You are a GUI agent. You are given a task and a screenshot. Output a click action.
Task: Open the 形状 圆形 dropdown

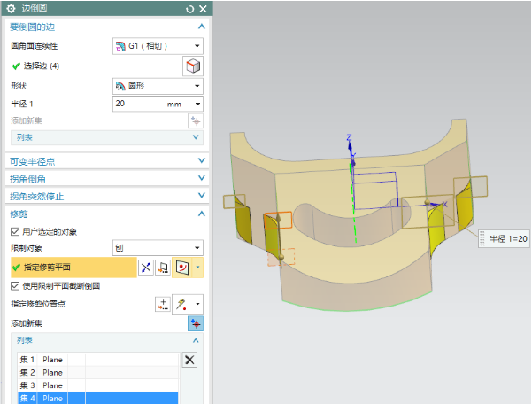(158, 86)
